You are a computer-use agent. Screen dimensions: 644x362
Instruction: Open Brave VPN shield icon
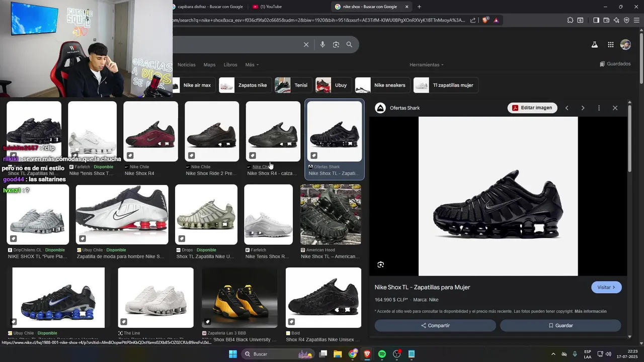pyautogui.click(x=626, y=20)
